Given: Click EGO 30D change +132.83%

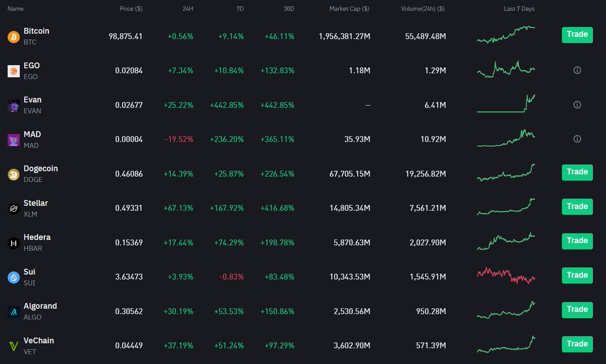Looking at the screenshot, I should click(277, 71).
